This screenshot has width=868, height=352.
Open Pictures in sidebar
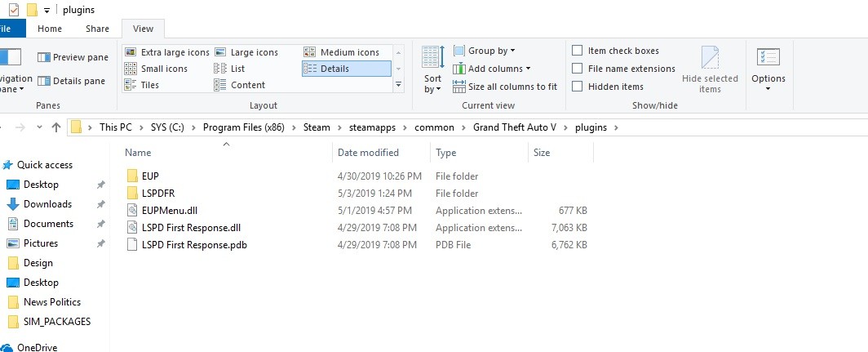click(41, 243)
